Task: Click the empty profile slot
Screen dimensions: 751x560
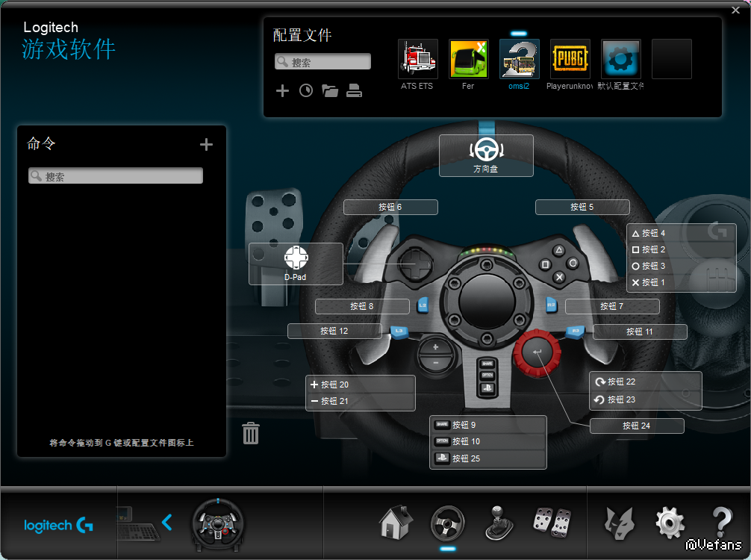Action: click(x=671, y=59)
